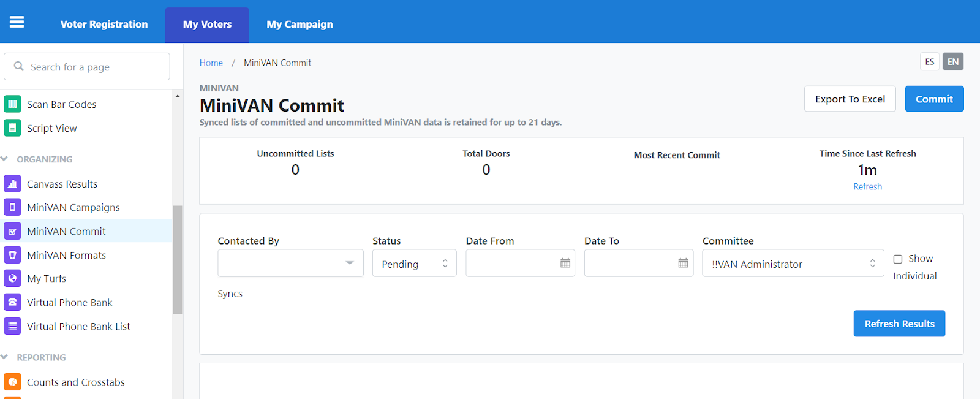Open Counts and Crosstabs page
Screen dimensions: 980x399
tap(76, 382)
